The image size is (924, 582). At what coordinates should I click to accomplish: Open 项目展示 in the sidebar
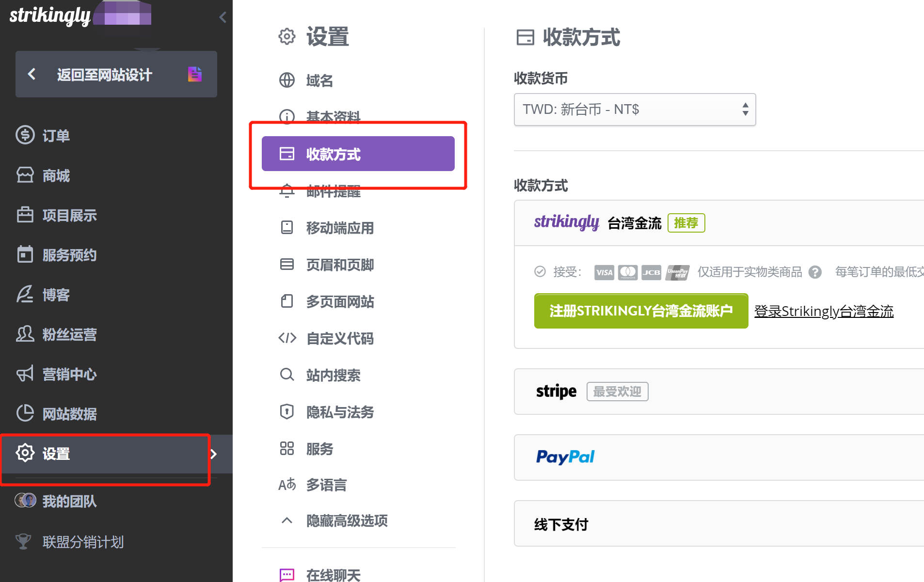pyautogui.click(x=70, y=215)
